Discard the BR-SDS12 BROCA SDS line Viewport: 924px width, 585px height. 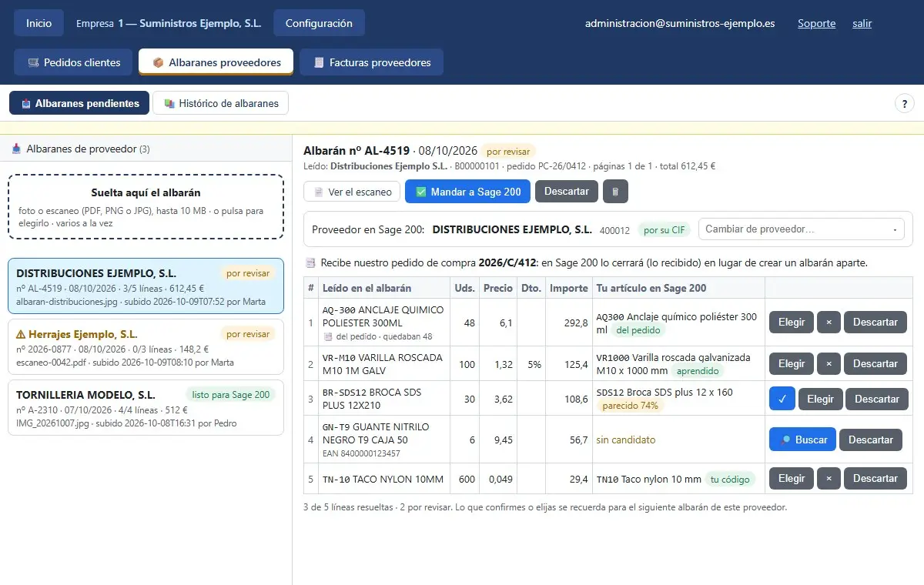click(x=877, y=399)
